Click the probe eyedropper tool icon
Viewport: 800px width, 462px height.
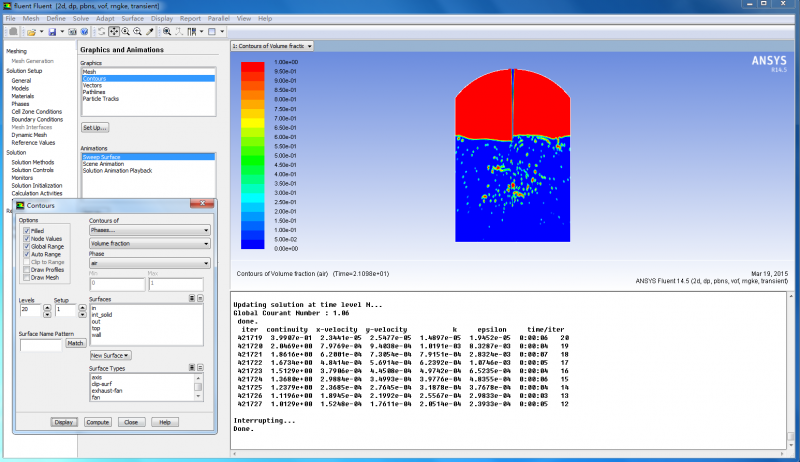(x=151, y=32)
